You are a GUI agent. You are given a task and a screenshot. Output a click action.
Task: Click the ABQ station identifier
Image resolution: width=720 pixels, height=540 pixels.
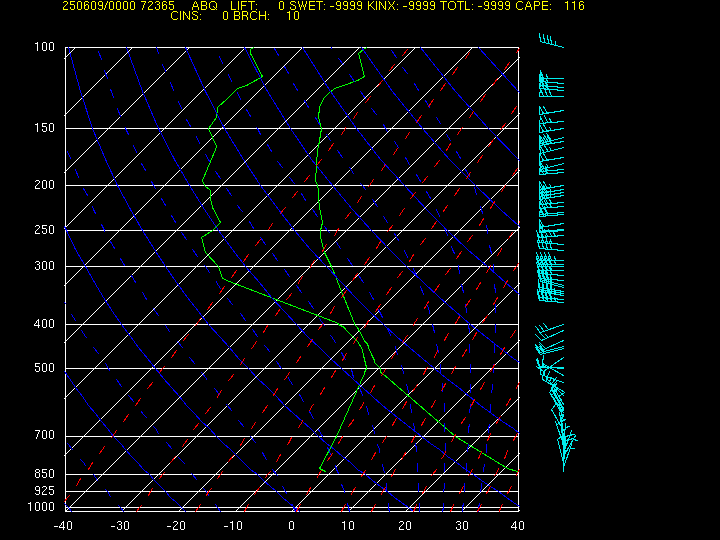point(205,6)
